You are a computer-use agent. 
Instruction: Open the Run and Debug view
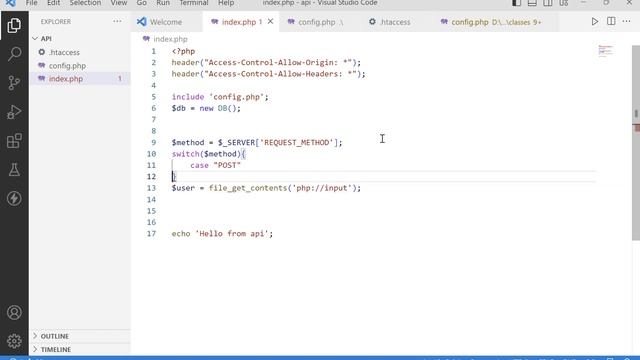pyautogui.click(x=14, y=112)
